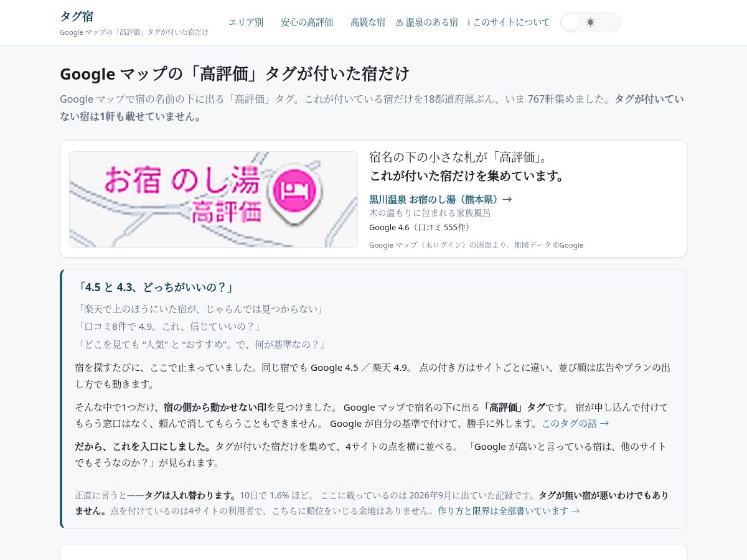Viewport: 747px width, 560px height.
Task: Open the 温泉のある宿 menu item
Action: [x=427, y=22]
